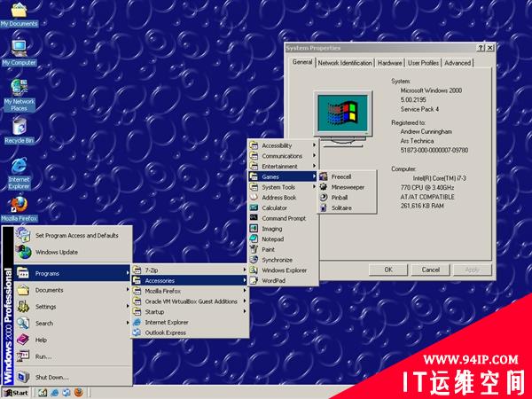Expand Settings submenu in Start menu
The image size is (532, 399).
pos(73,307)
